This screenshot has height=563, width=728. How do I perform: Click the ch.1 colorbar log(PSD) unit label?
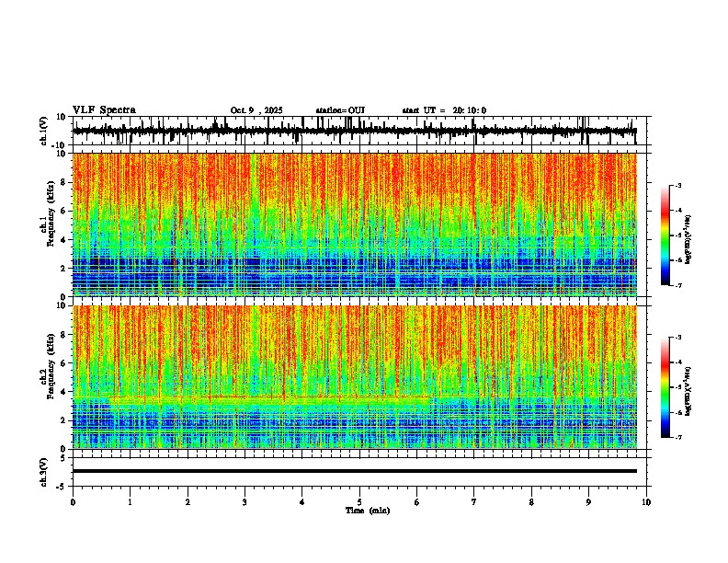(688, 239)
